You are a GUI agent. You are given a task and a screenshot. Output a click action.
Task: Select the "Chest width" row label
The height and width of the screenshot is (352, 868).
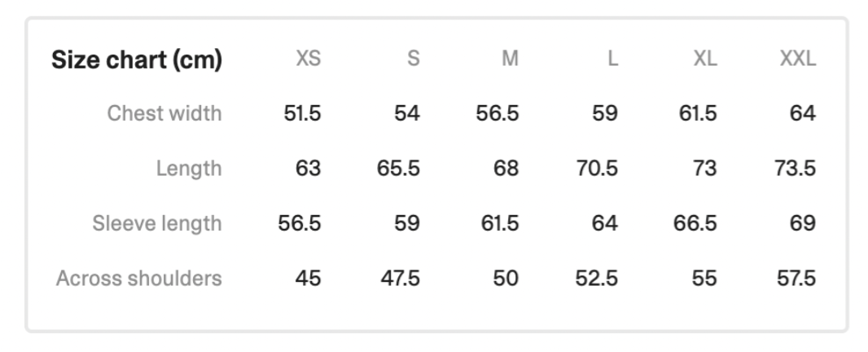[164, 113]
